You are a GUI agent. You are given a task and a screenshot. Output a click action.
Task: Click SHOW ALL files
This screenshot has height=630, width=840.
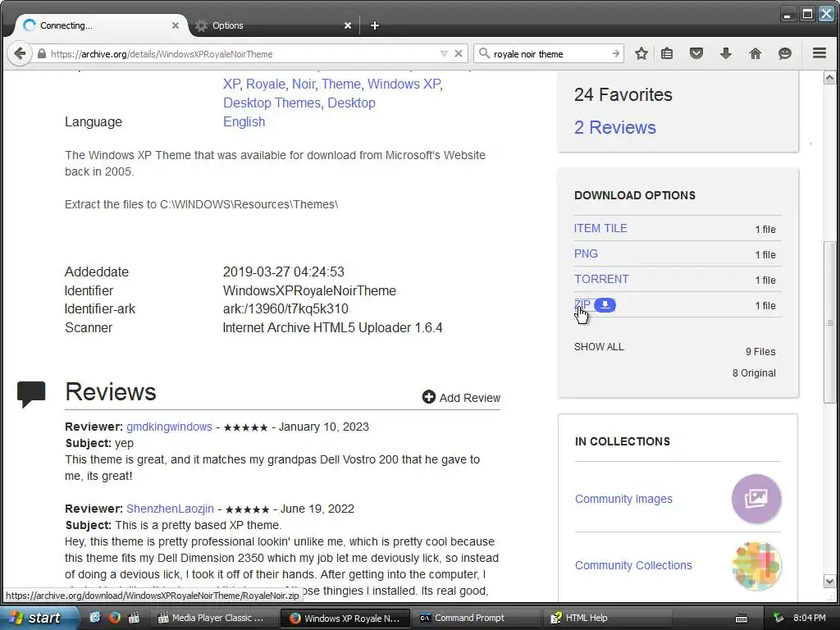coord(599,347)
